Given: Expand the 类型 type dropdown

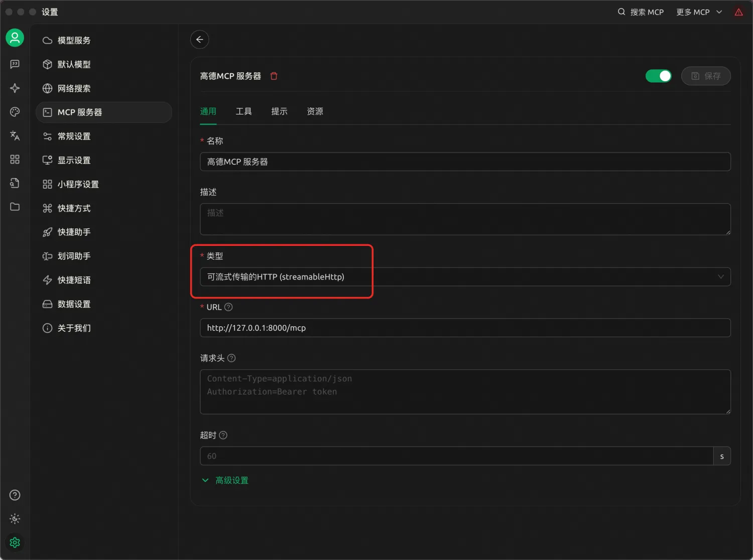Looking at the screenshot, I should pos(465,276).
